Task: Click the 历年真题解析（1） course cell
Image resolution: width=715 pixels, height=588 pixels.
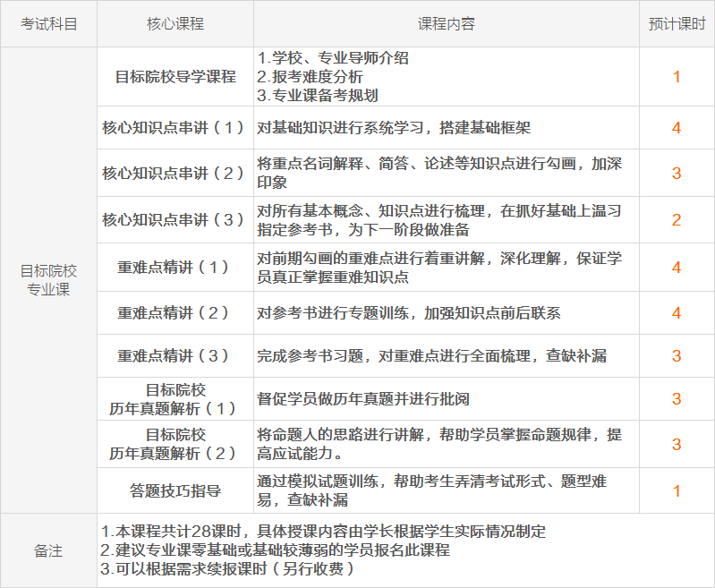Action: [175, 399]
